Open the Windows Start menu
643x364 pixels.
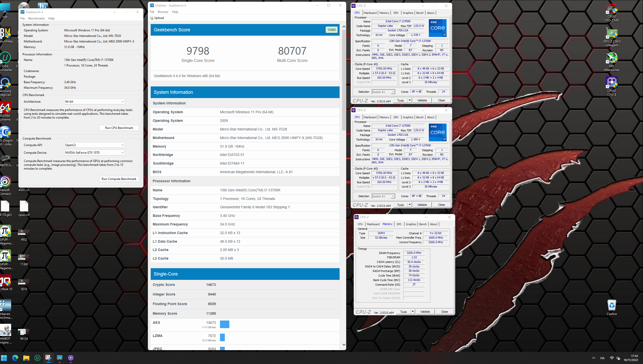point(4,358)
